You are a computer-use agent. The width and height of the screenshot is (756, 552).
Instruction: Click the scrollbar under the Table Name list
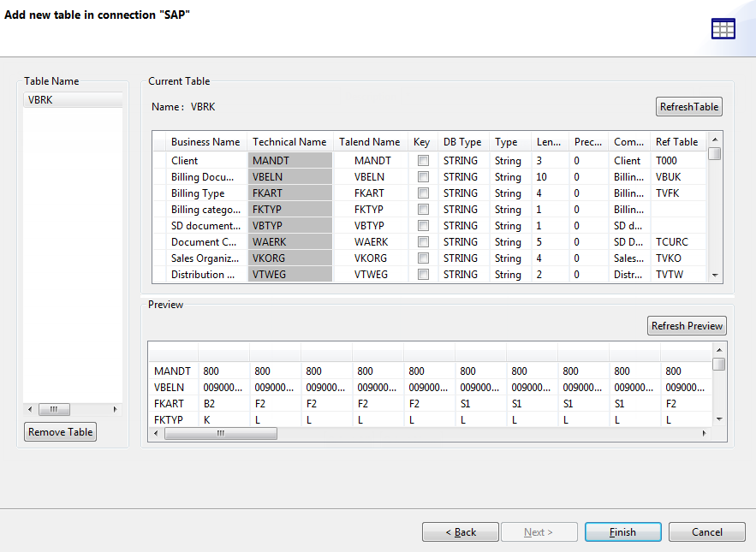(54, 409)
